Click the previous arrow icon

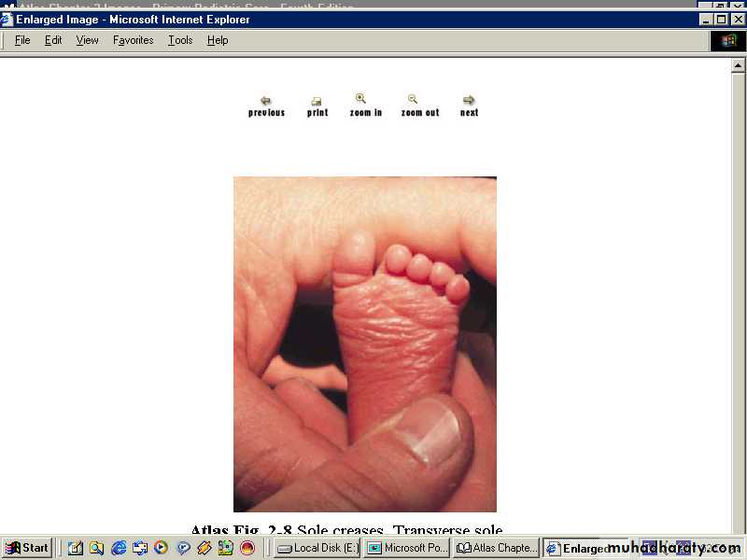click(266, 101)
